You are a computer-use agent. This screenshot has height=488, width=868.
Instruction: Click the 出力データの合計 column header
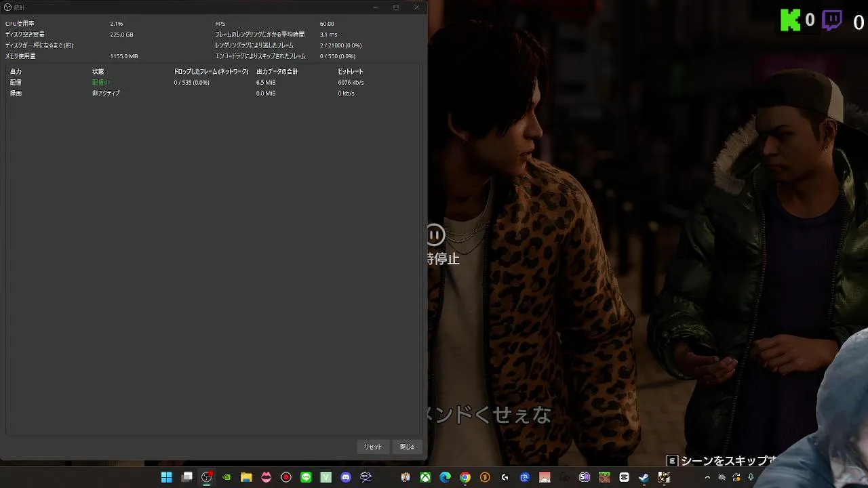point(277,71)
